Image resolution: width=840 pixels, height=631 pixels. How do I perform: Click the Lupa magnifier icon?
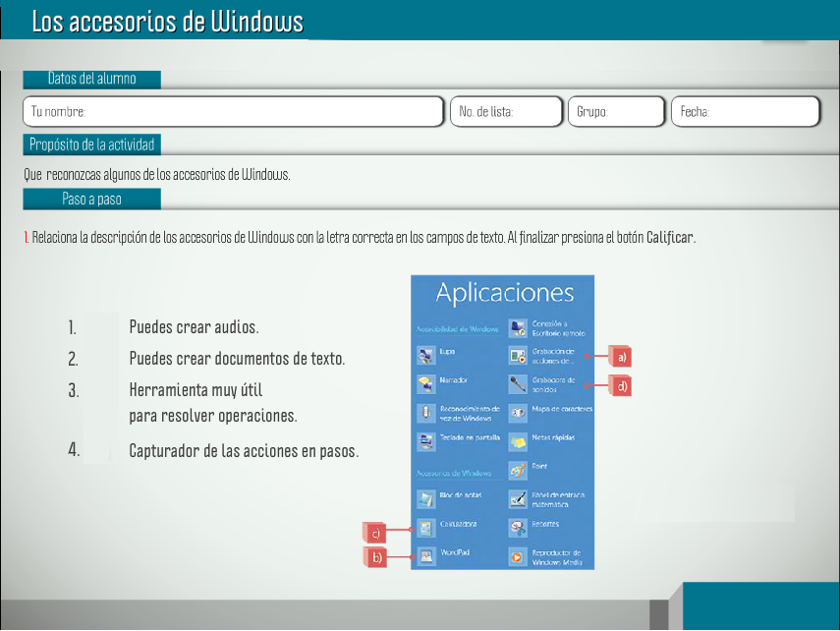coord(425,355)
